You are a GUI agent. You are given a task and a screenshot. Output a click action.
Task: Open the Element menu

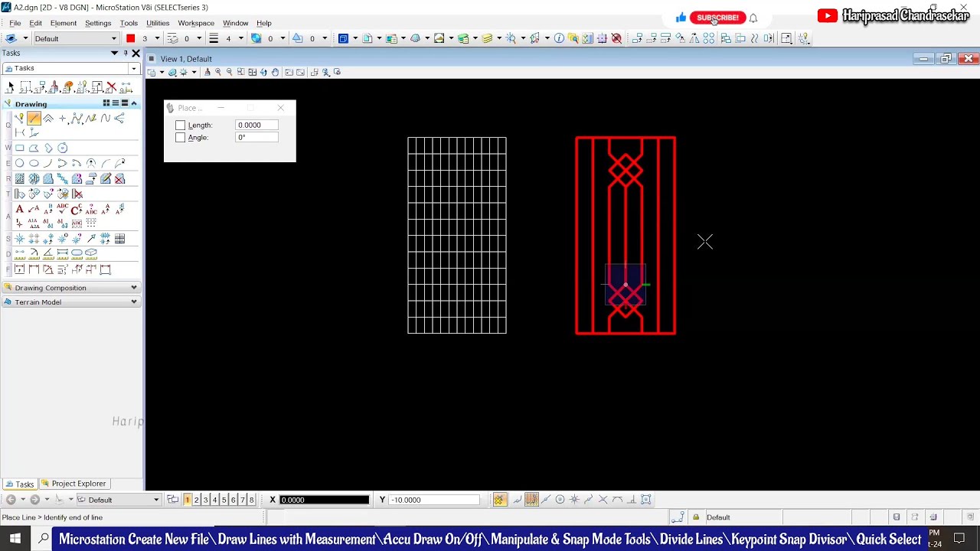pos(64,23)
